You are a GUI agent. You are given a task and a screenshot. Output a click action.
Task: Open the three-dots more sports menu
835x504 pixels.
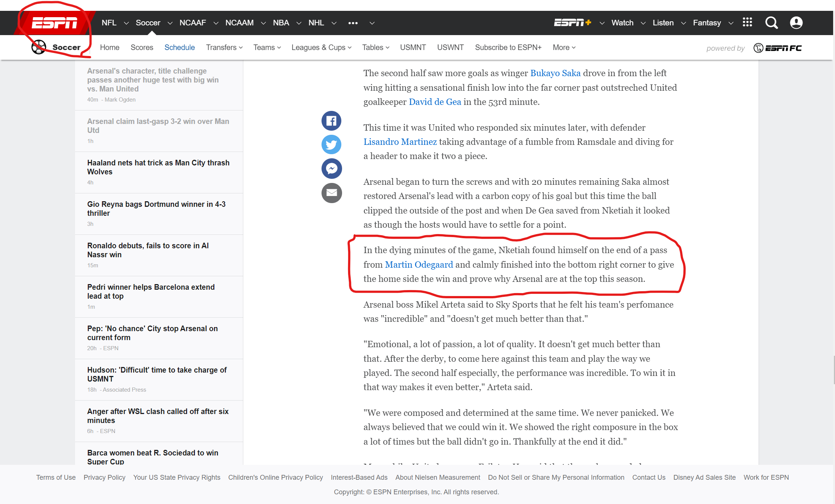(x=353, y=23)
